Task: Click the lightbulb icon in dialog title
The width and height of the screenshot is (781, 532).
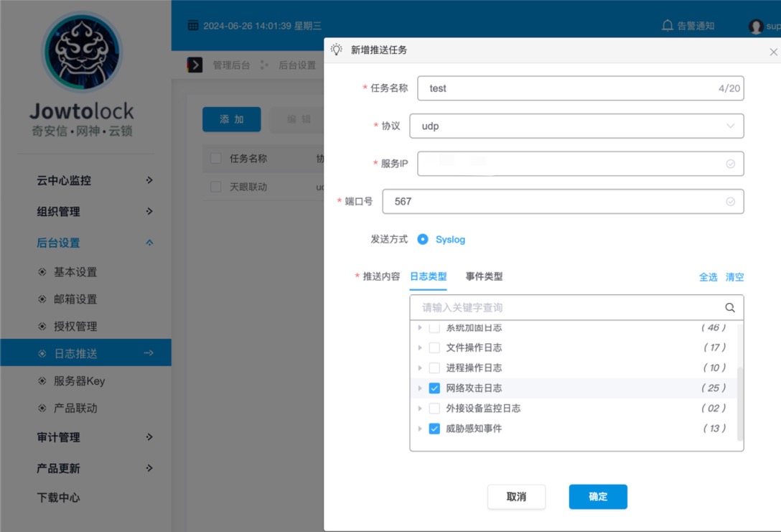Action: pos(336,50)
